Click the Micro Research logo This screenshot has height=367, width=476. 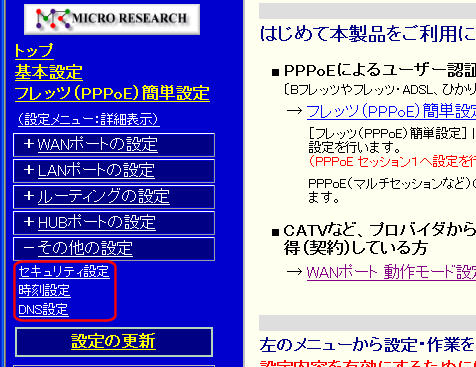[112, 19]
